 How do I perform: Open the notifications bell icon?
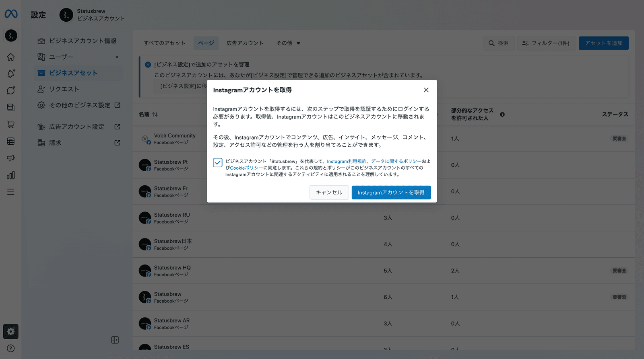coord(11,74)
